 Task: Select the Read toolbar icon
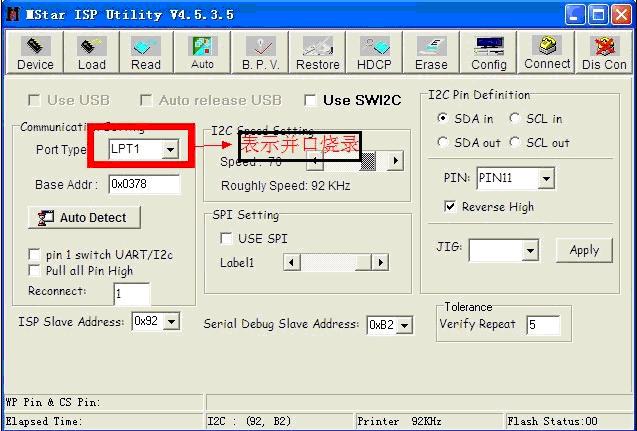click(146, 53)
